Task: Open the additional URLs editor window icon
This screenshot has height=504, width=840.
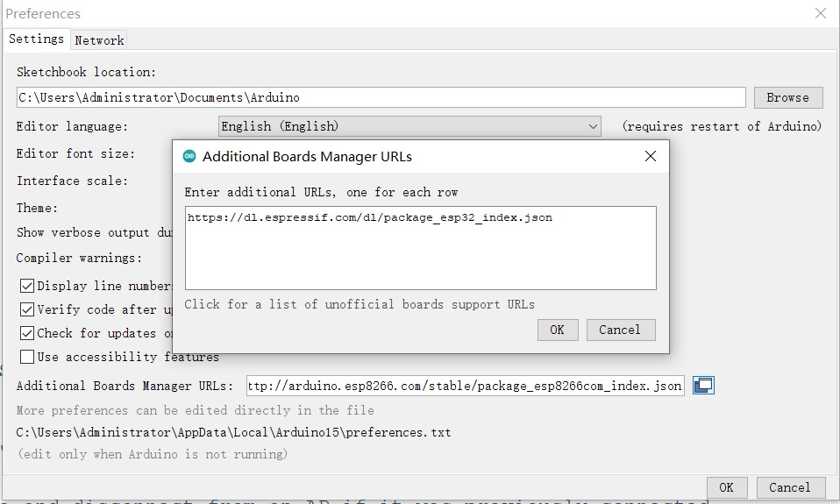Action: [703, 385]
